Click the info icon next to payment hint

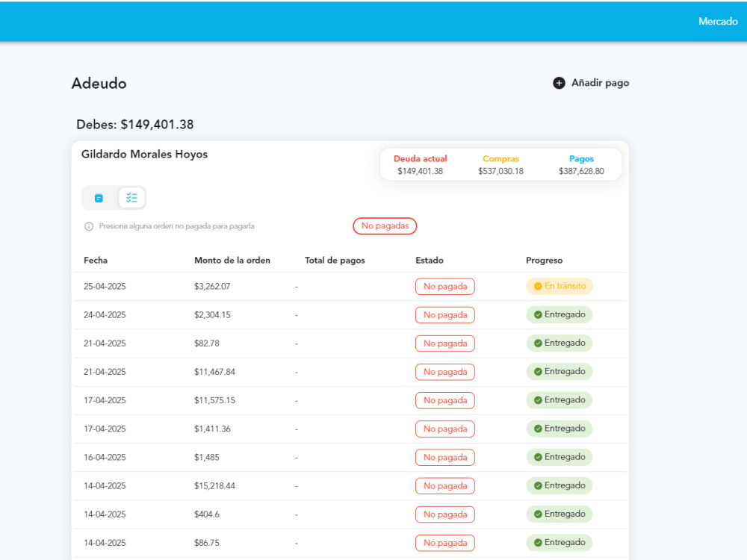(89, 226)
